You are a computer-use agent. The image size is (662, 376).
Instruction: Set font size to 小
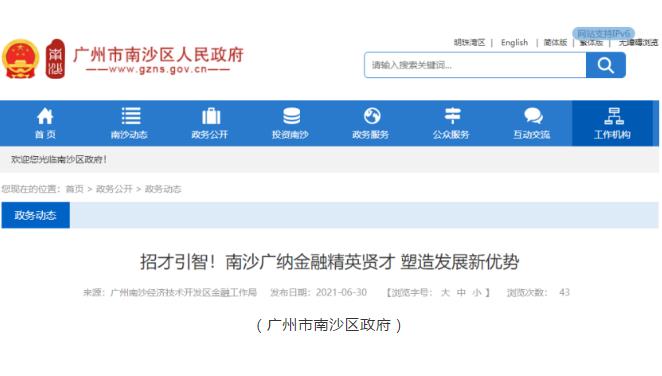pyautogui.click(x=477, y=292)
